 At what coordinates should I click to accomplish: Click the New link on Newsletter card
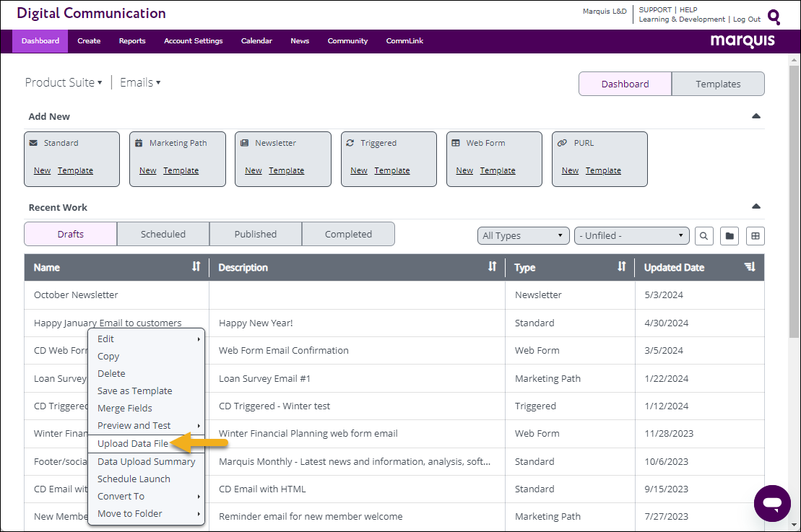254,170
